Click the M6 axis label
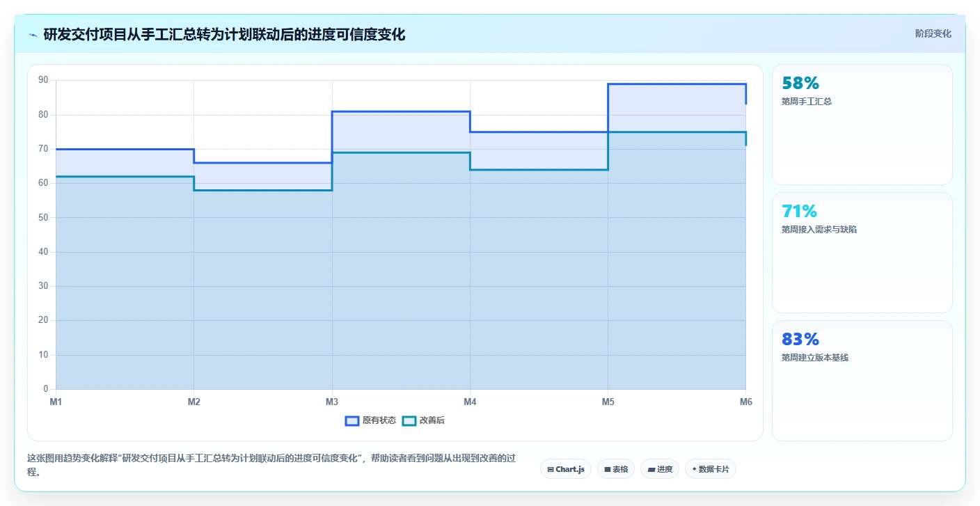Image resolution: width=980 pixels, height=506 pixels. [x=746, y=402]
